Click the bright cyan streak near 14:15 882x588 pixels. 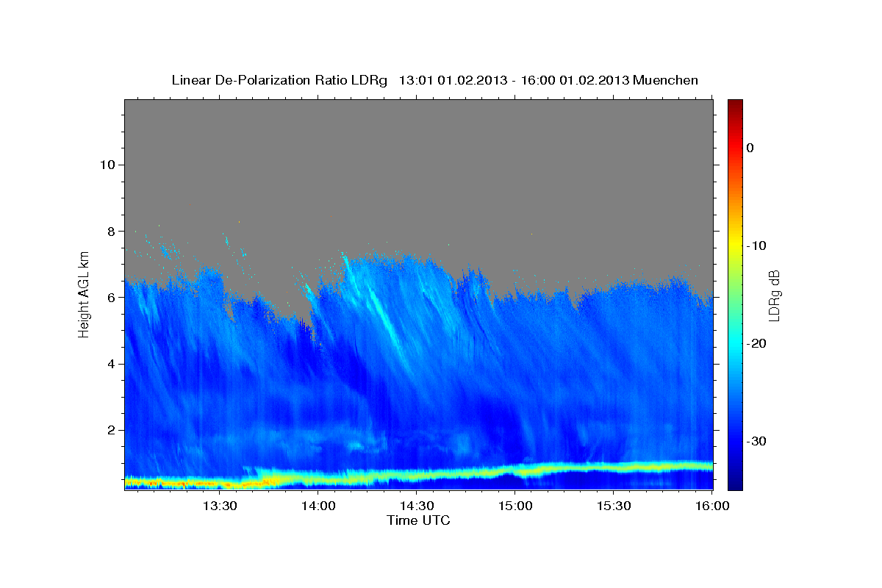click(381, 309)
